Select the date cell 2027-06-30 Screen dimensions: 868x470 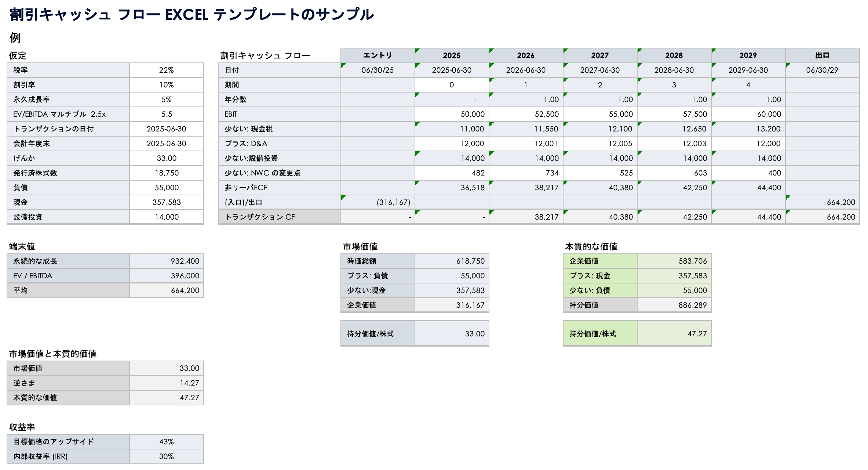click(x=600, y=70)
